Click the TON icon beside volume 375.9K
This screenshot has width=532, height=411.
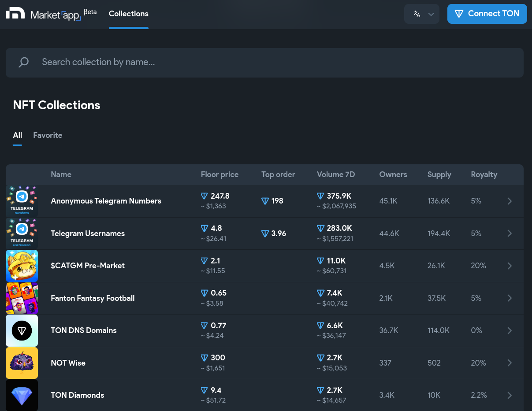tap(320, 196)
